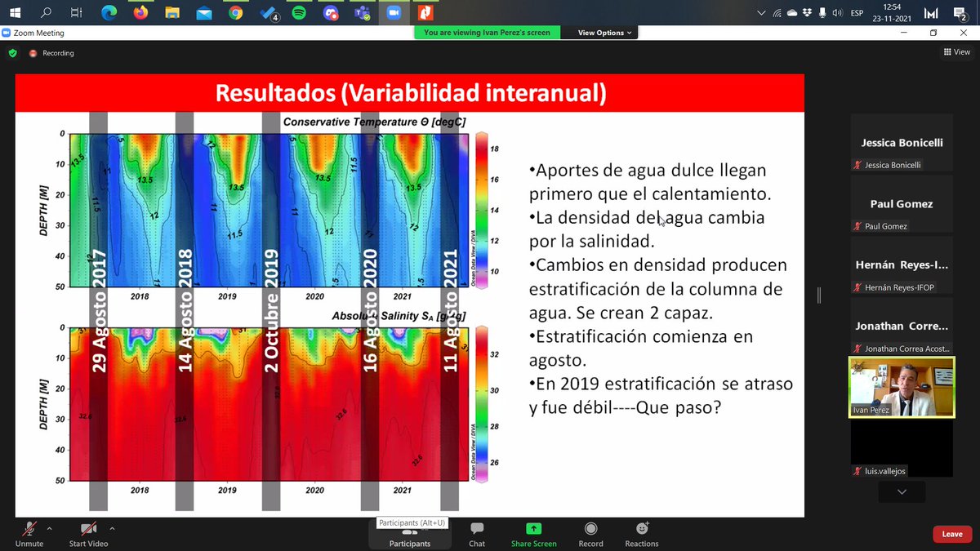Open the Chat panel
This screenshot has height=551, width=980.
(x=477, y=535)
